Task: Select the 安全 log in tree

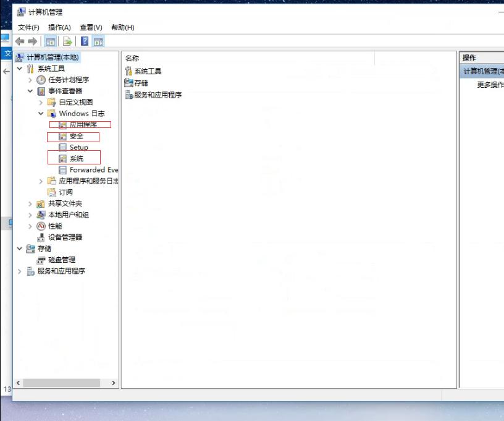Action: click(77, 136)
